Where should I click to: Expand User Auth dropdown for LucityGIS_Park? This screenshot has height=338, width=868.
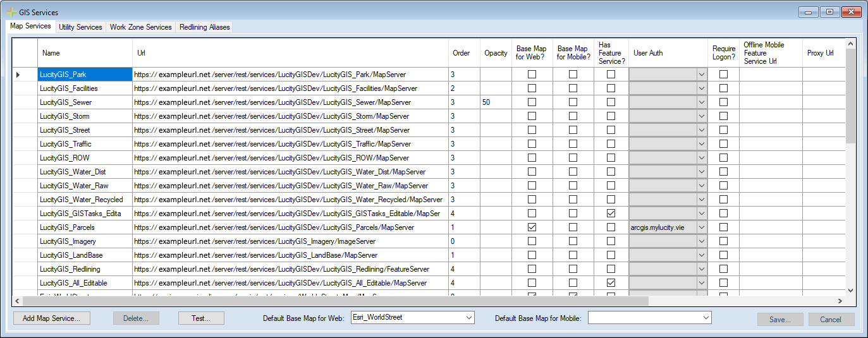(x=702, y=75)
